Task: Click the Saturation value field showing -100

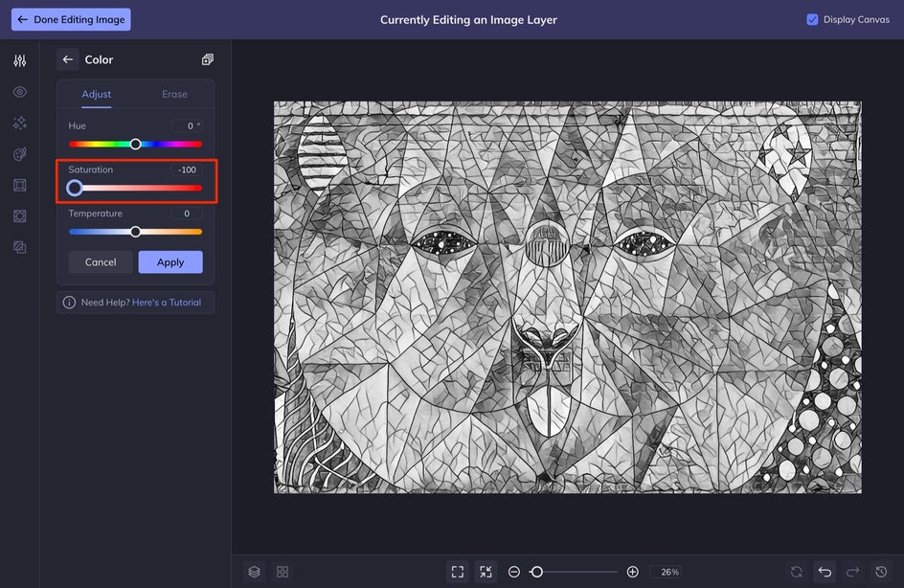Action: point(187,170)
